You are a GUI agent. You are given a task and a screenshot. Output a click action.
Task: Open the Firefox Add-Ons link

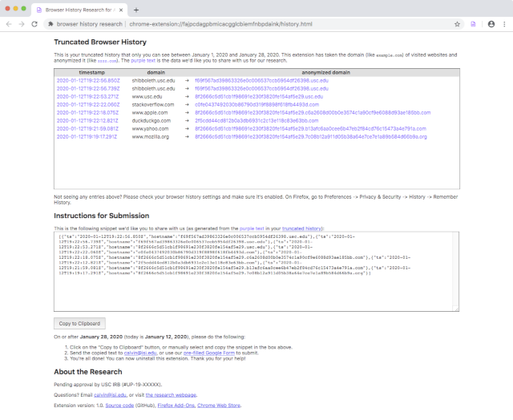[x=176, y=406]
